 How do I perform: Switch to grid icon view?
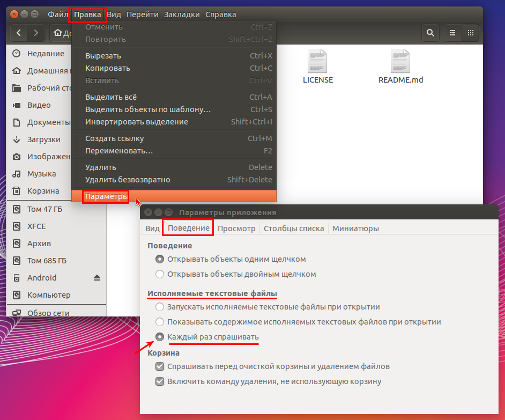(x=471, y=33)
